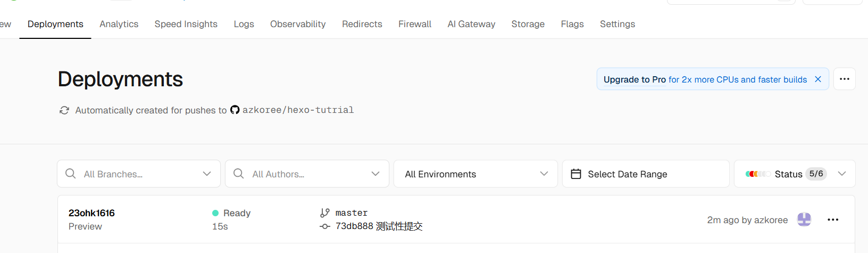Click the Upgrade to Pro link
Viewport: 868px width, 253px height.
click(635, 79)
